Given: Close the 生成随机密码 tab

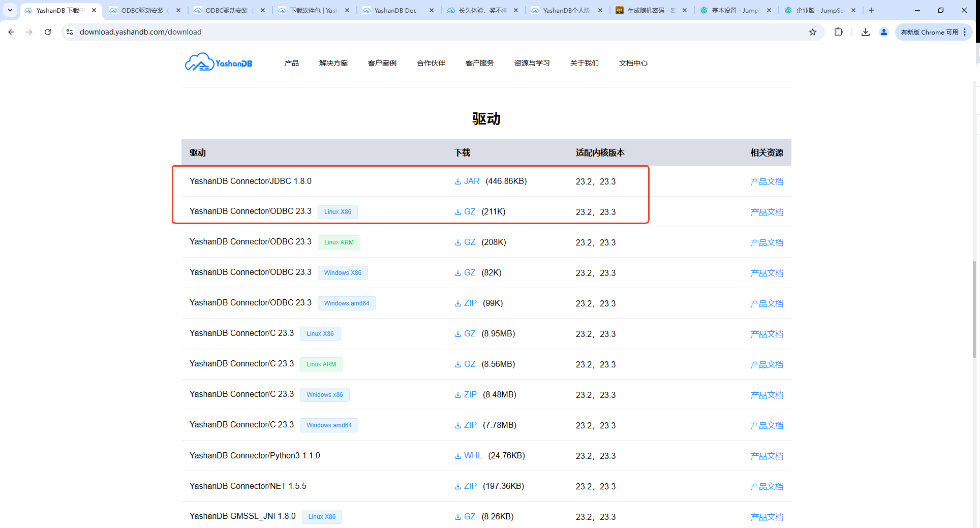Looking at the screenshot, I should (685, 10).
